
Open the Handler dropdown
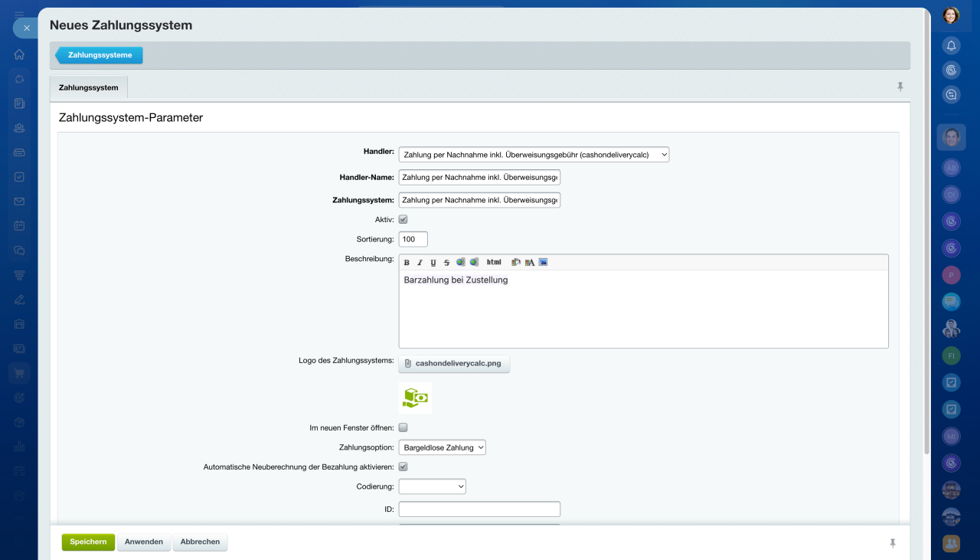(x=534, y=154)
